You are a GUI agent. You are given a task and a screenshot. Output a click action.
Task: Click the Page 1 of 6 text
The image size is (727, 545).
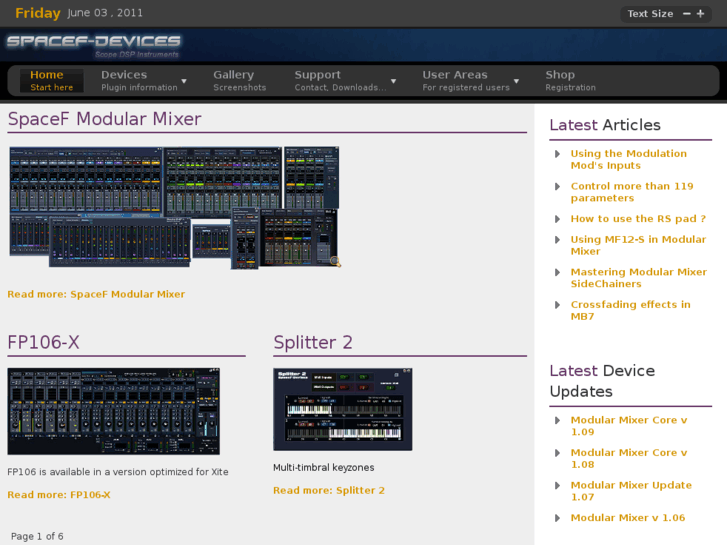coord(37,537)
